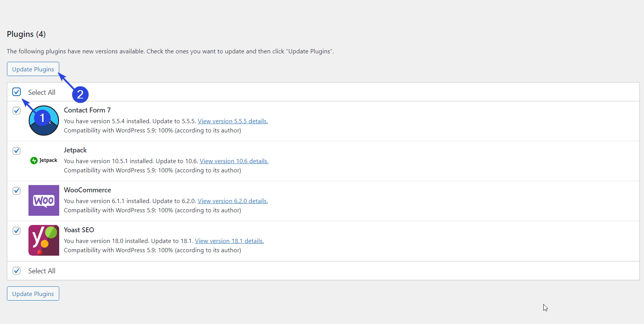The width and height of the screenshot is (644, 324).
Task: Click WooCommerce compatibility text line
Action: [x=152, y=210]
